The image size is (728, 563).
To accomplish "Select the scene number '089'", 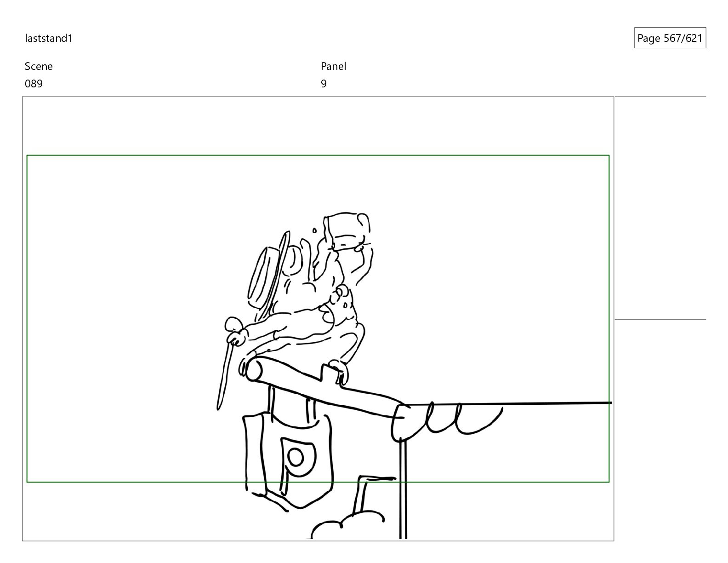I will 34,84.
